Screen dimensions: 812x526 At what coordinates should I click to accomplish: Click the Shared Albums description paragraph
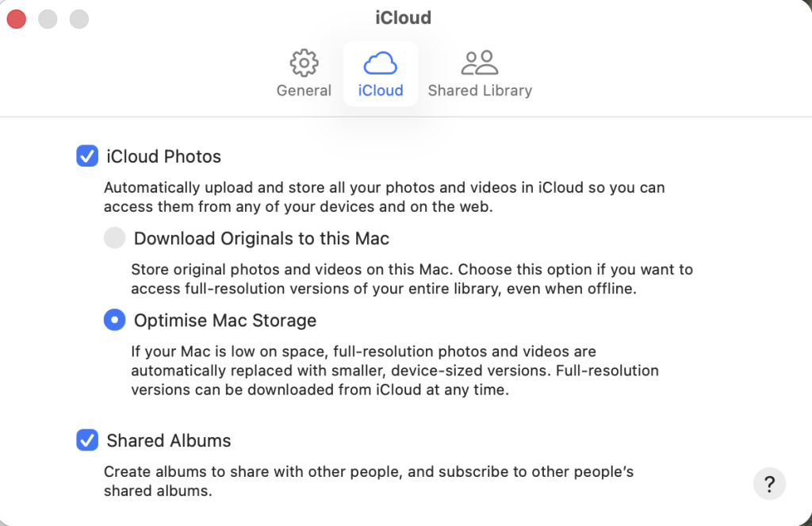[369, 481]
